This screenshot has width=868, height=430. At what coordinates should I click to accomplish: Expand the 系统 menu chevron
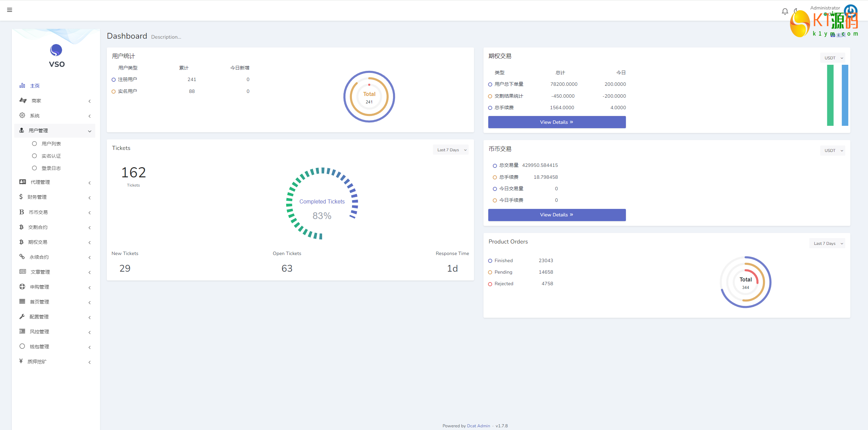(x=90, y=116)
